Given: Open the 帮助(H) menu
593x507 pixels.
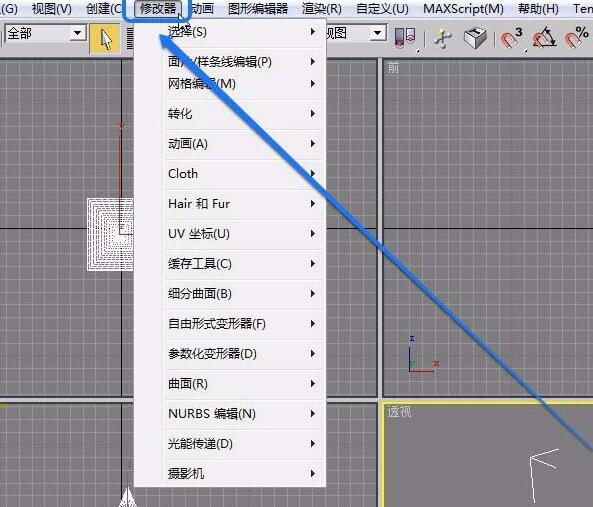Looking at the screenshot, I should tap(538, 8).
